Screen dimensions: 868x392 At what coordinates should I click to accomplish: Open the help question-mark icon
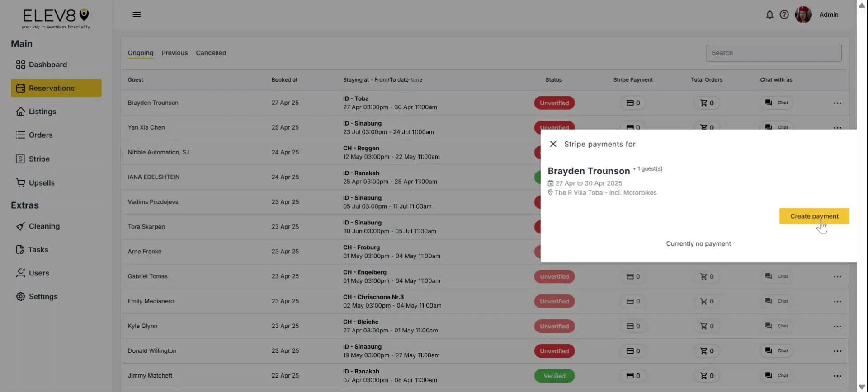point(784,14)
